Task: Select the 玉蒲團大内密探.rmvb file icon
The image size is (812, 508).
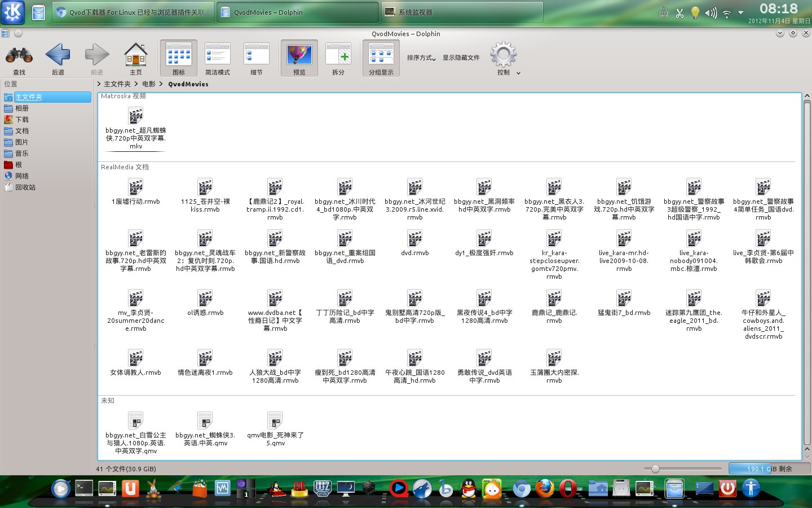Action: pyautogui.click(x=554, y=358)
